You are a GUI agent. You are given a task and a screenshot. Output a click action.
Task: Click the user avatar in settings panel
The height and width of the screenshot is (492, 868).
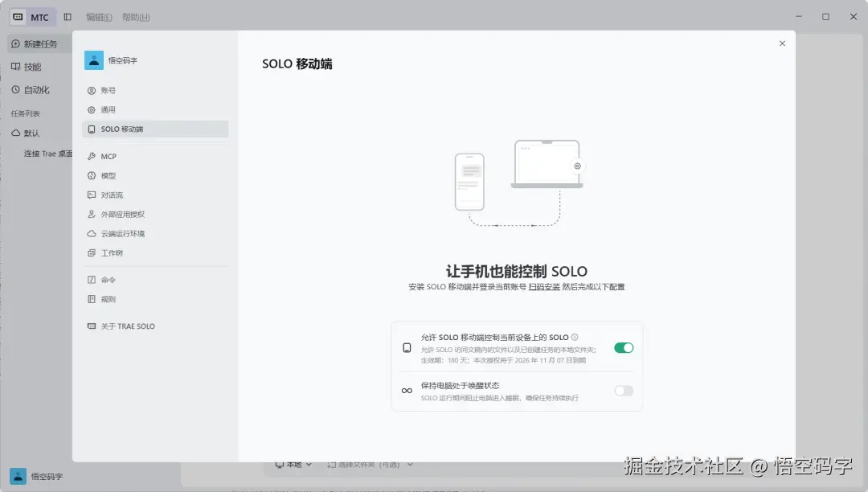[93, 60]
